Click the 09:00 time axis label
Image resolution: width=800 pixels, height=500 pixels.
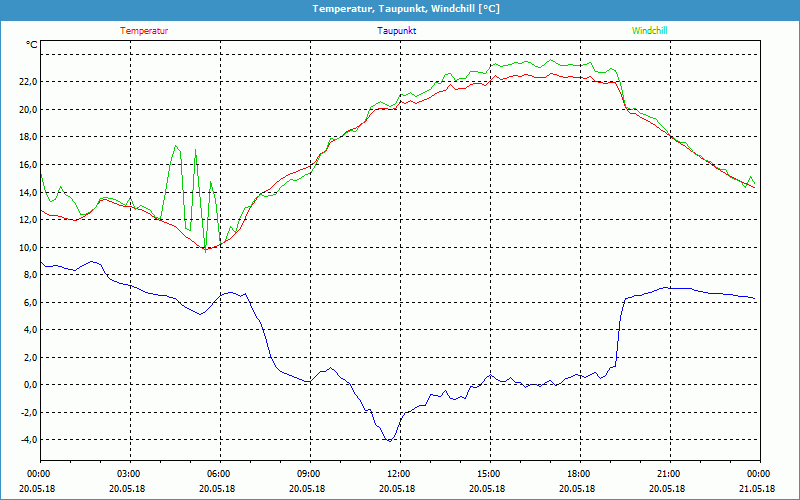pyautogui.click(x=309, y=474)
